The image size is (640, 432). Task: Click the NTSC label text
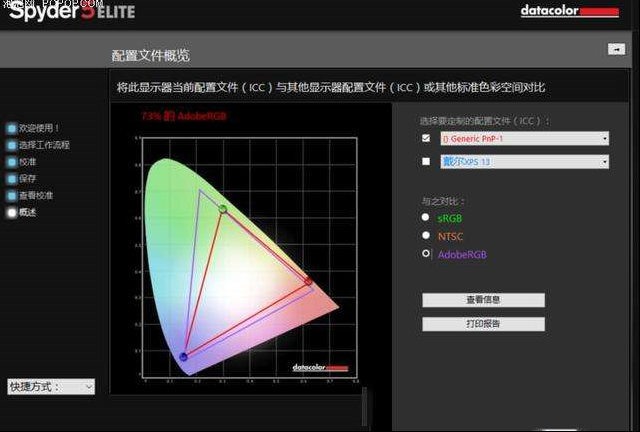point(450,236)
